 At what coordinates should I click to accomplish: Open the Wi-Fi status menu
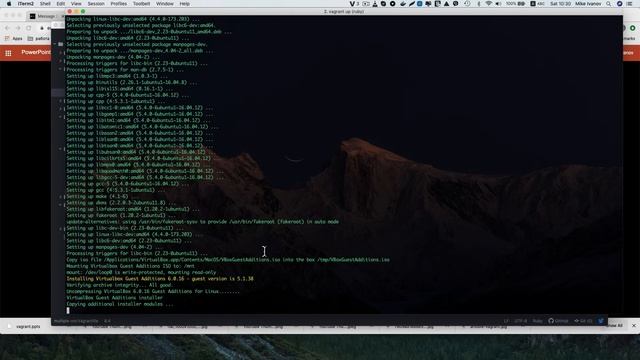(x=489, y=4)
